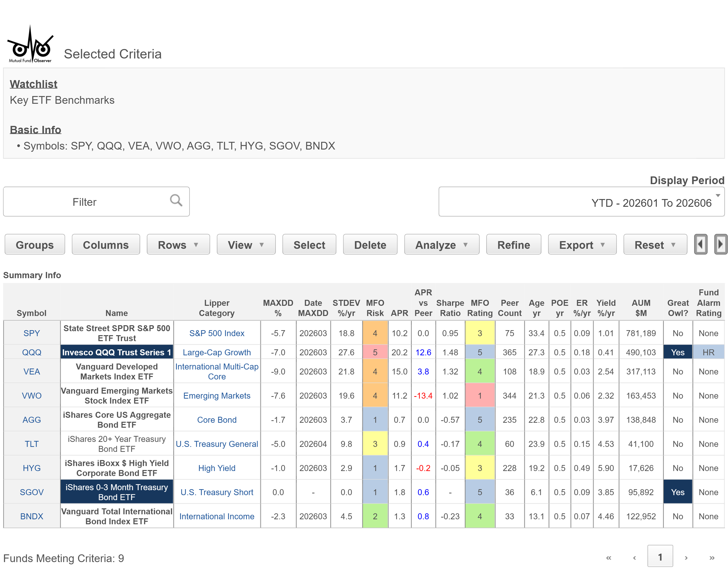Click the -13.4 APR vs Peer value for VWO

(423, 395)
